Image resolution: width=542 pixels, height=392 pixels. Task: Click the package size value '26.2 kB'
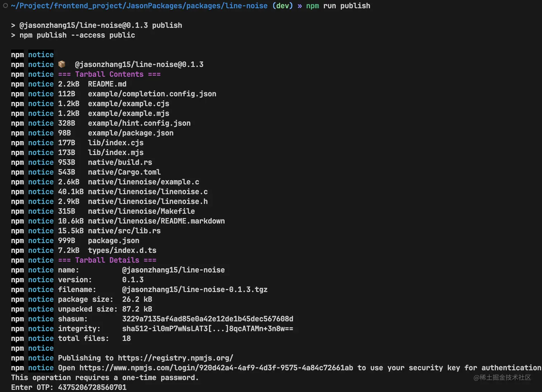137,299
